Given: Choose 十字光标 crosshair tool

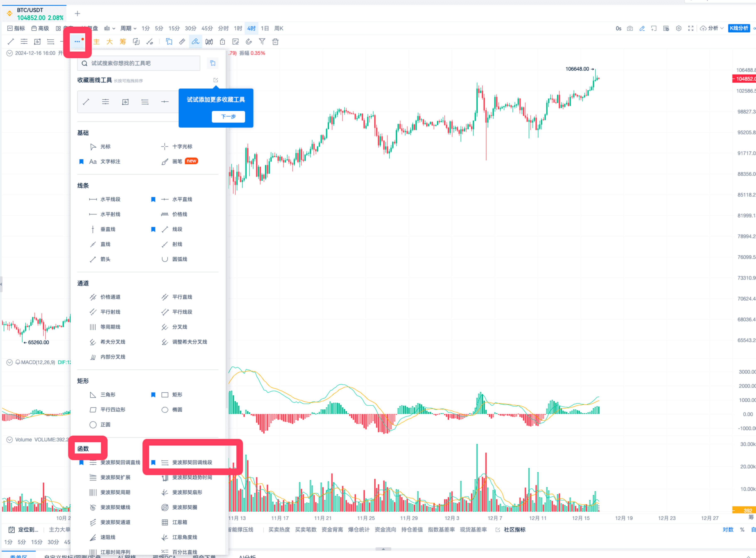Looking at the screenshot, I should click(x=177, y=147).
